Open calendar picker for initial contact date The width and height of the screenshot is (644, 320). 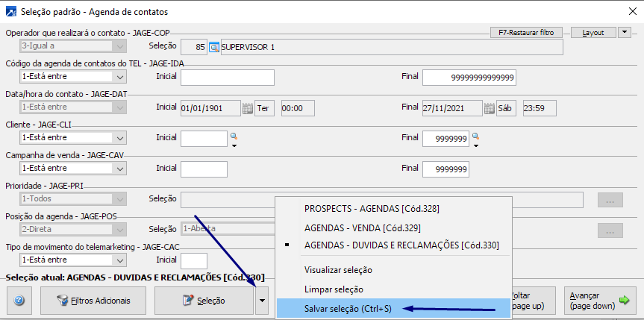click(247, 108)
